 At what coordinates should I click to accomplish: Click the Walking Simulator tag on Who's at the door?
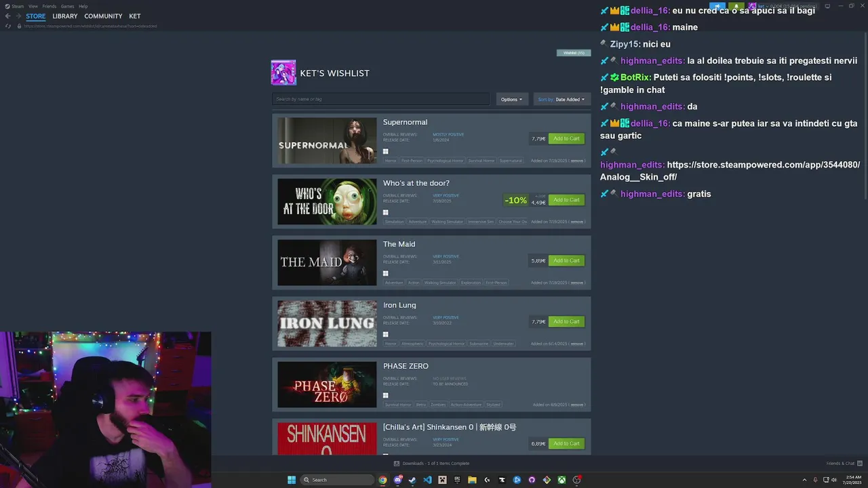click(447, 222)
